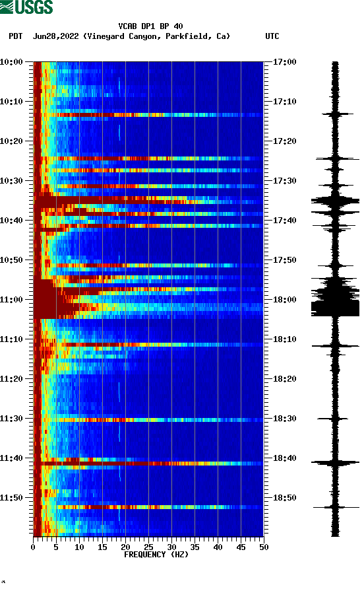Click the '20' frequency tick label
The width and height of the screenshot is (364, 589).
pos(125,547)
